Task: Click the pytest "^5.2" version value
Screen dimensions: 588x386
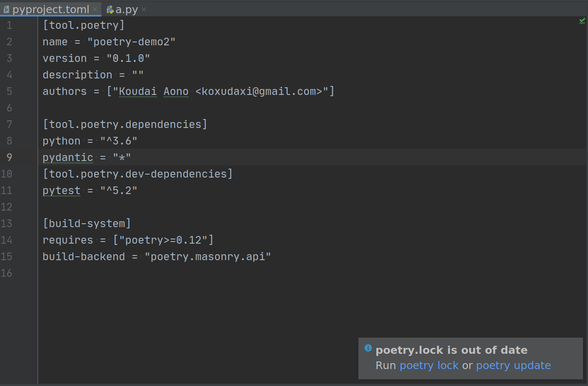Action: click(x=119, y=190)
